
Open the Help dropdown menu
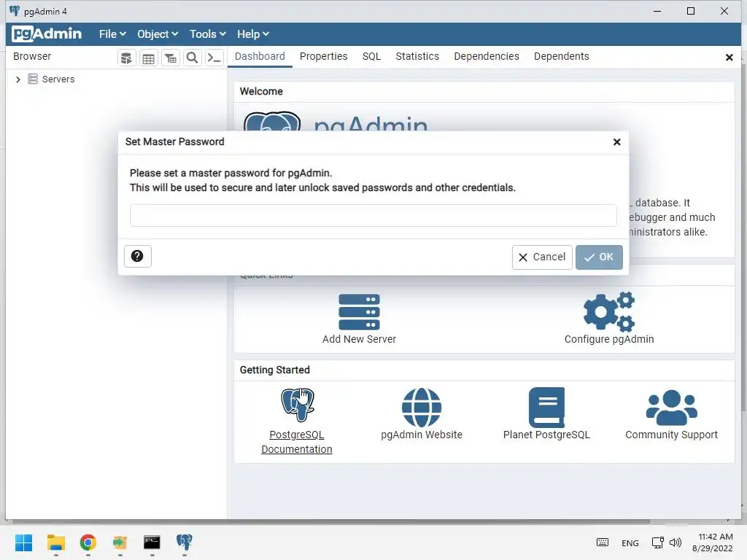253,34
